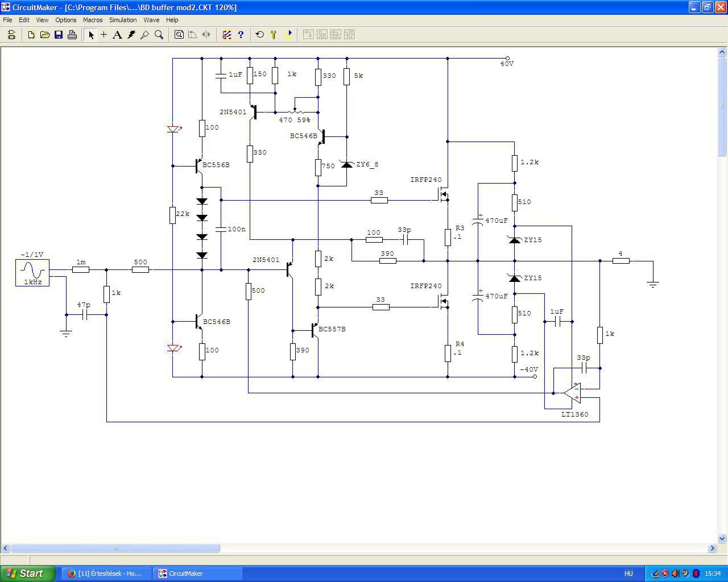The image size is (728, 582).
Task: Click the Windows Start button
Action: point(27,573)
